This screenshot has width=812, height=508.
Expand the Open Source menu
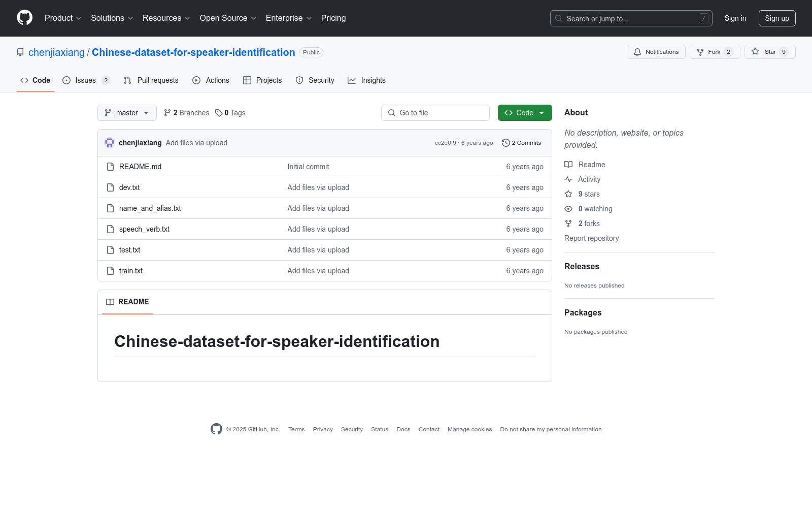pos(228,18)
